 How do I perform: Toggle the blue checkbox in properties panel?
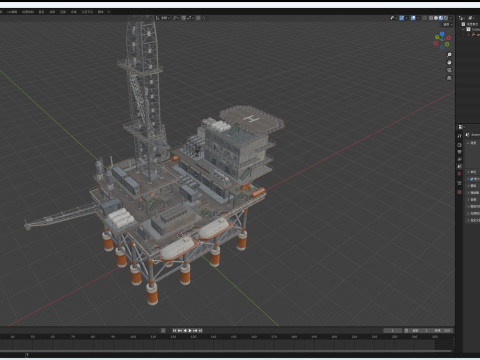point(471,179)
